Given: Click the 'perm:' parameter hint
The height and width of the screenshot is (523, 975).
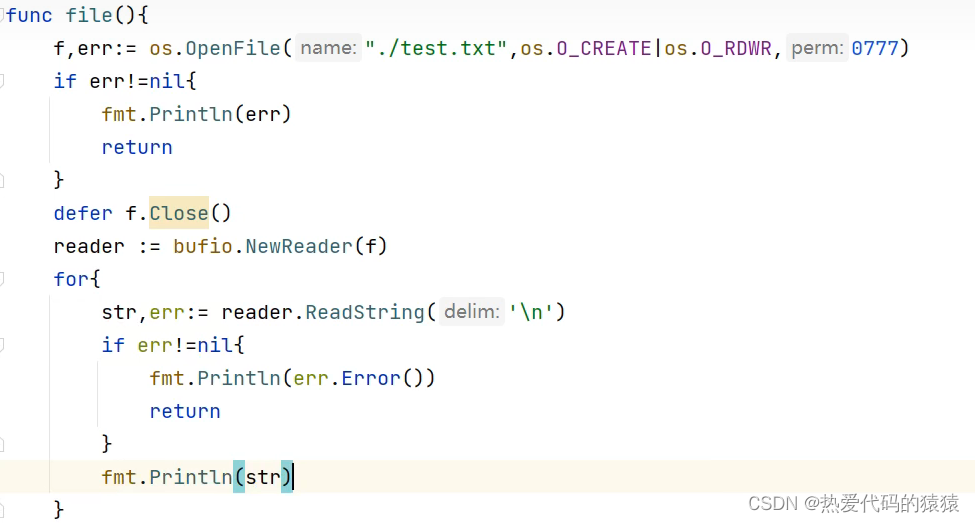Looking at the screenshot, I should point(817,48).
